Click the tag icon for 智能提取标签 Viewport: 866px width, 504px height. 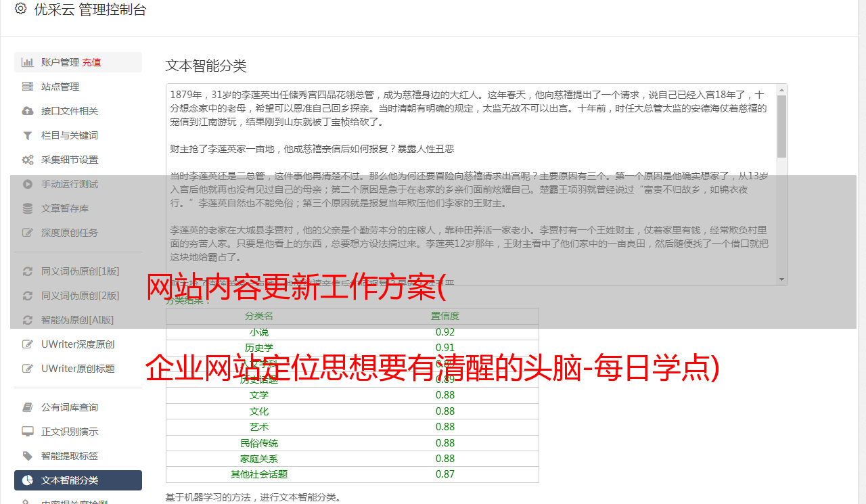click(28, 456)
